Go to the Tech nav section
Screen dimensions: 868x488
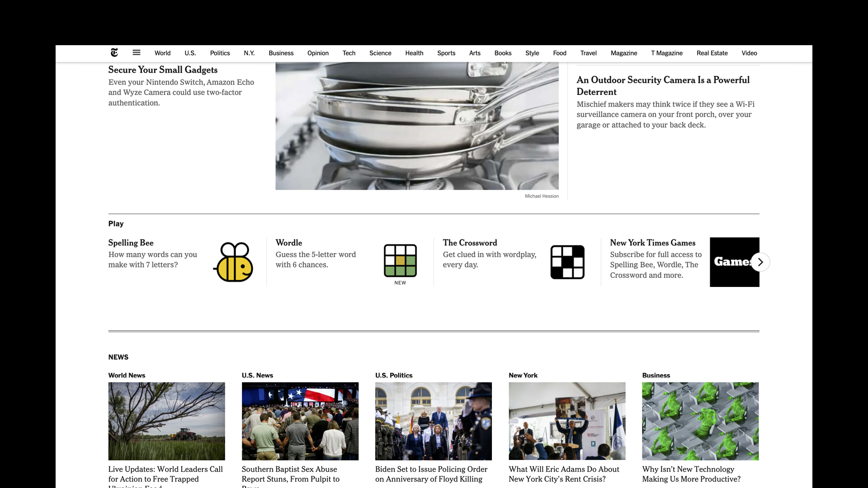tap(349, 53)
